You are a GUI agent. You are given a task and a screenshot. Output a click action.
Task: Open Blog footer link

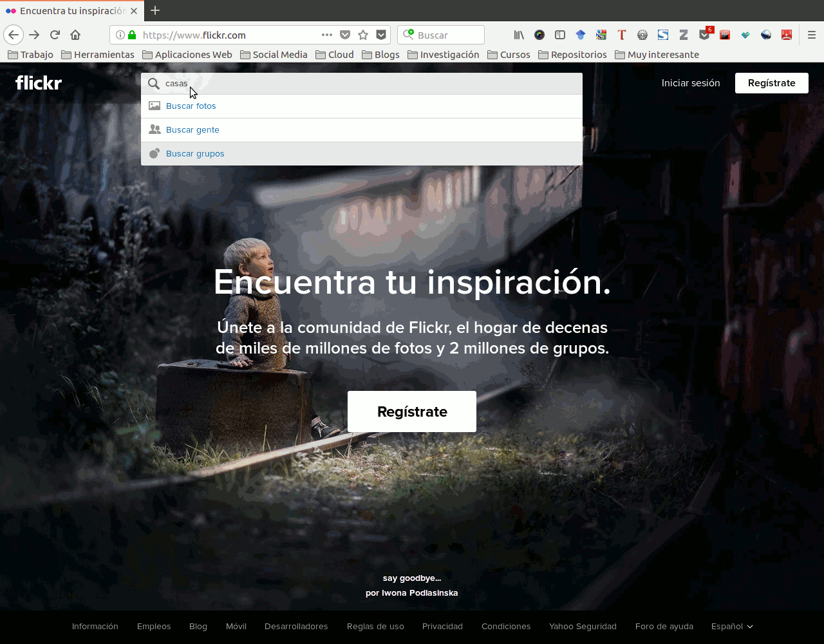tap(198, 626)
